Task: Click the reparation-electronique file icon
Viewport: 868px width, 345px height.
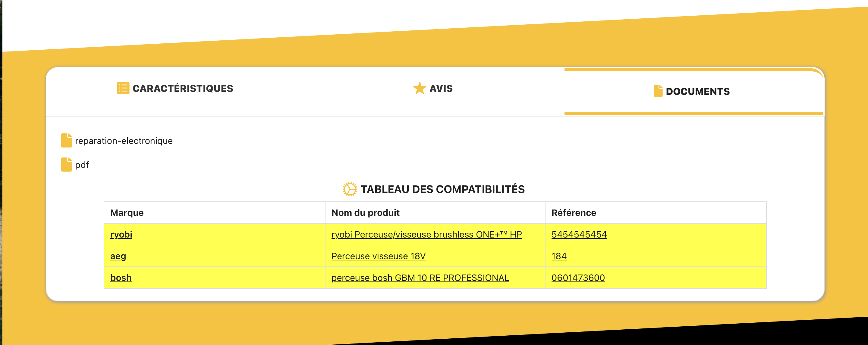Action: (x=66, y=141)
